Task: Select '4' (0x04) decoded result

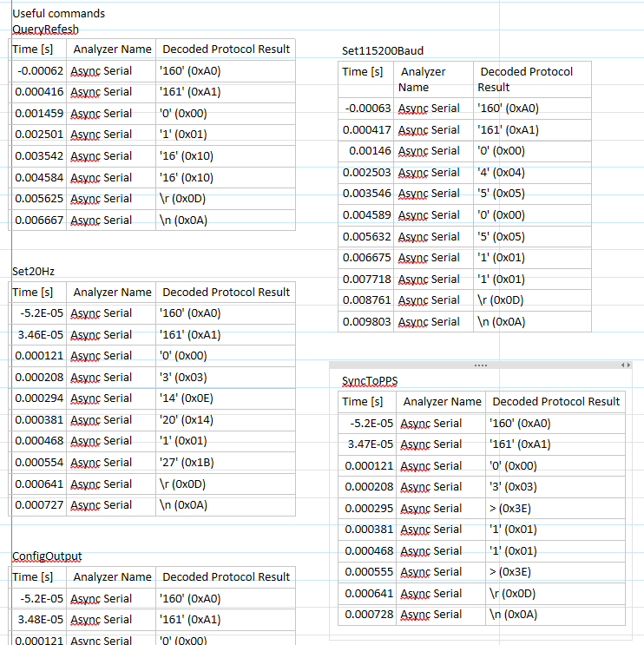Action: (x=501, y=173)
